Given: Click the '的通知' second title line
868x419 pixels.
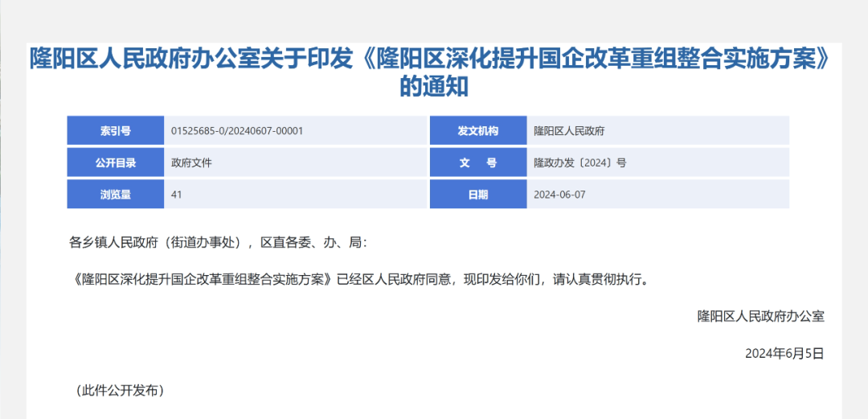Looking at the screenshot, I should (434, 87).
